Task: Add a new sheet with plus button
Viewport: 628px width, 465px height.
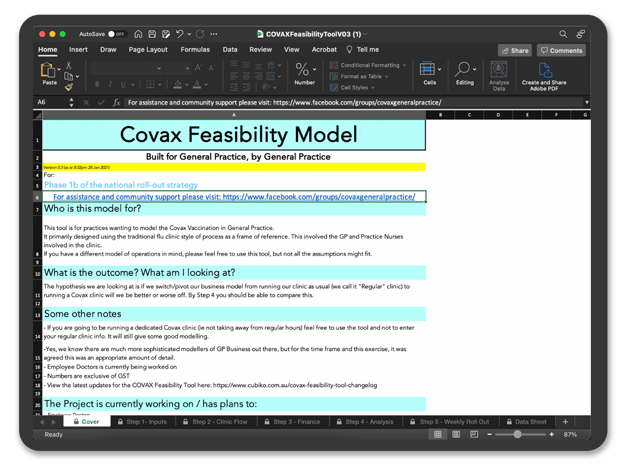Action: [565, 422]
